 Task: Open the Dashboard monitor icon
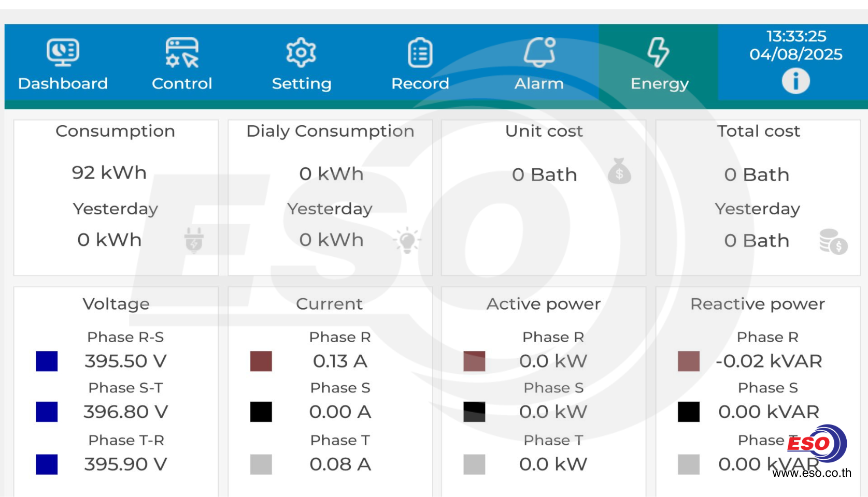tap(63, 52)
